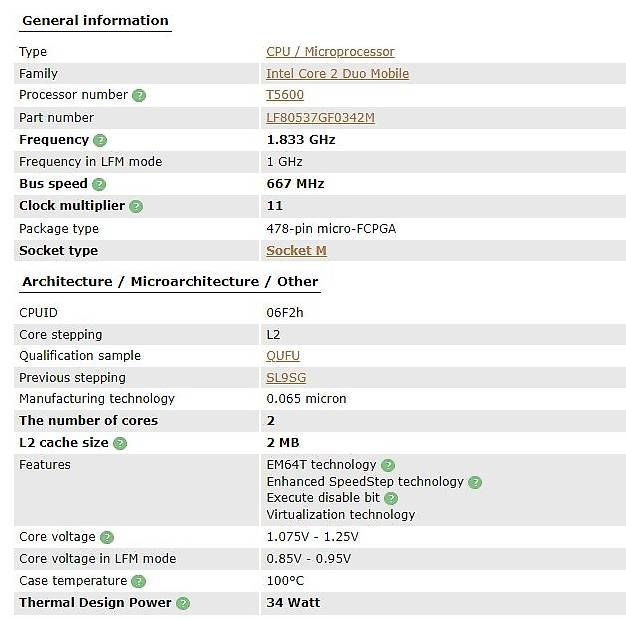The width and height of the screenshot is (626, 620).
Task: Click the Core voltage in LFM mode label
Action: click(97, 559)
